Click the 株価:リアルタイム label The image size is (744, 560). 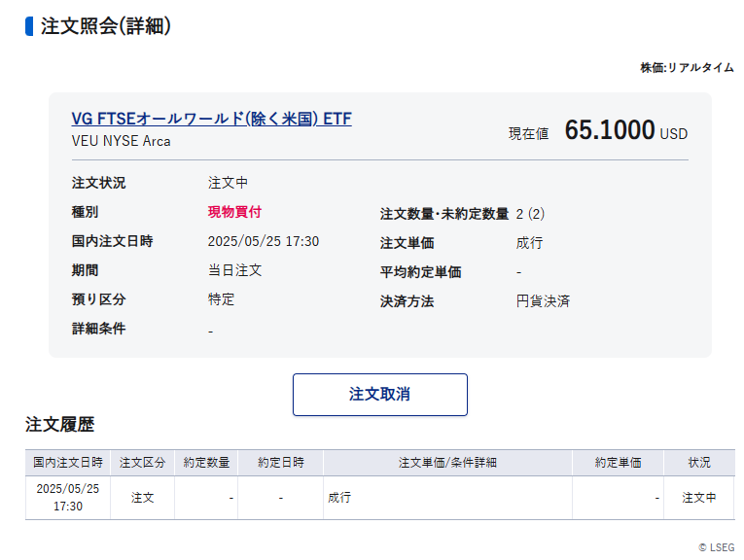pos(687,68)
